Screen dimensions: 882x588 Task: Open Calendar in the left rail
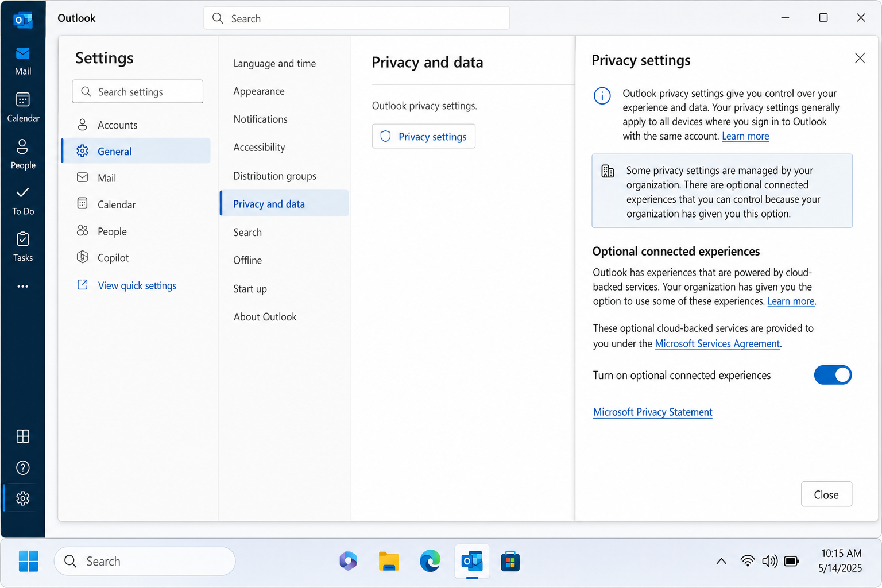(x=23, y=107)
